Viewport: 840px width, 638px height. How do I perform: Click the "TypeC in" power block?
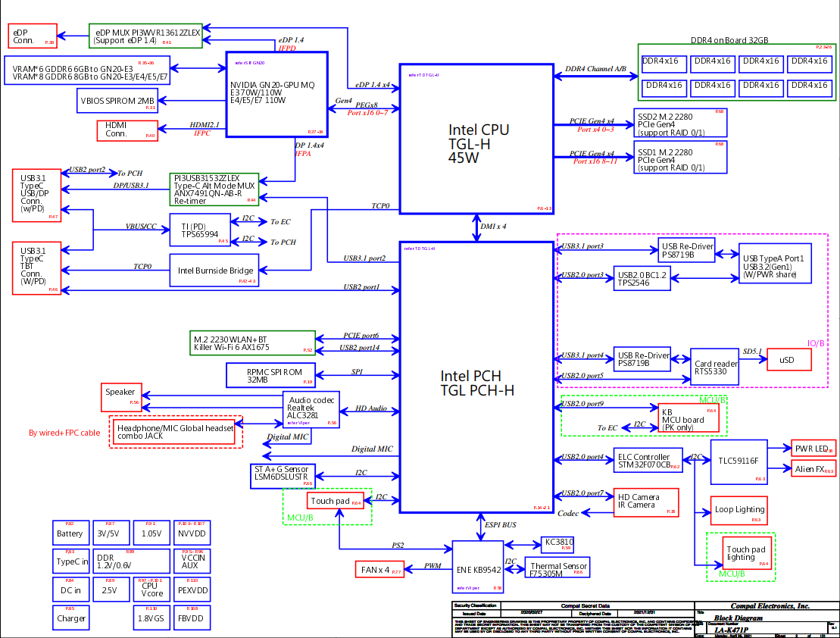(70, 561)
